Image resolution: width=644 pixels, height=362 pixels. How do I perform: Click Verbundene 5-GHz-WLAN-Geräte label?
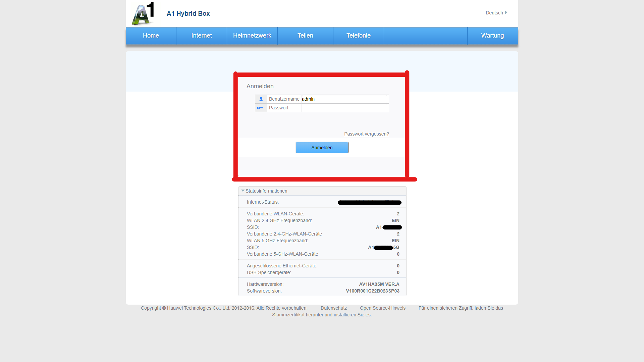coord(282,254)
